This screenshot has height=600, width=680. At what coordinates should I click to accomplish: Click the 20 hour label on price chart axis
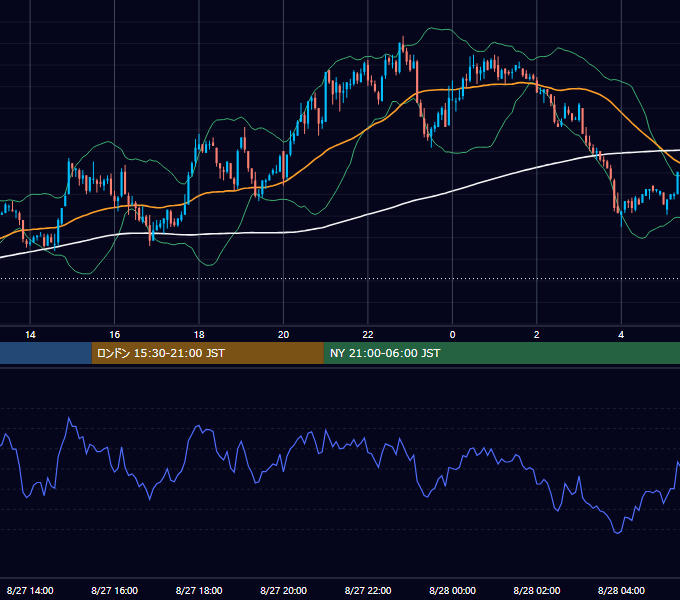pyautogui.click(x=283, y=335)
